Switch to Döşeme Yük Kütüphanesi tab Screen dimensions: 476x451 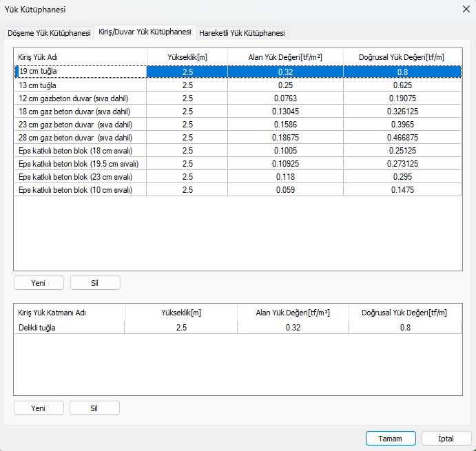click(x=49, y=33)
